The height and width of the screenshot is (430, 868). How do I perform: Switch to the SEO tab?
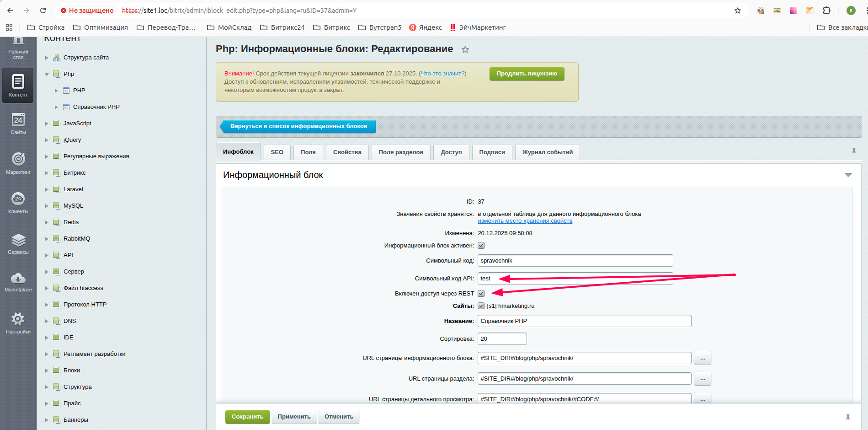[x=277, y=152]
